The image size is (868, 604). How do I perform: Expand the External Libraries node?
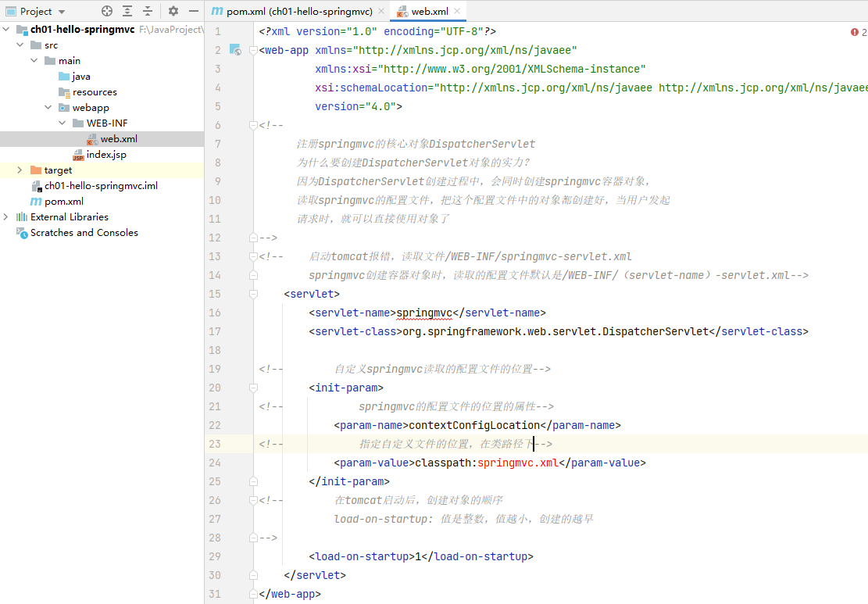tap(6, 217)
